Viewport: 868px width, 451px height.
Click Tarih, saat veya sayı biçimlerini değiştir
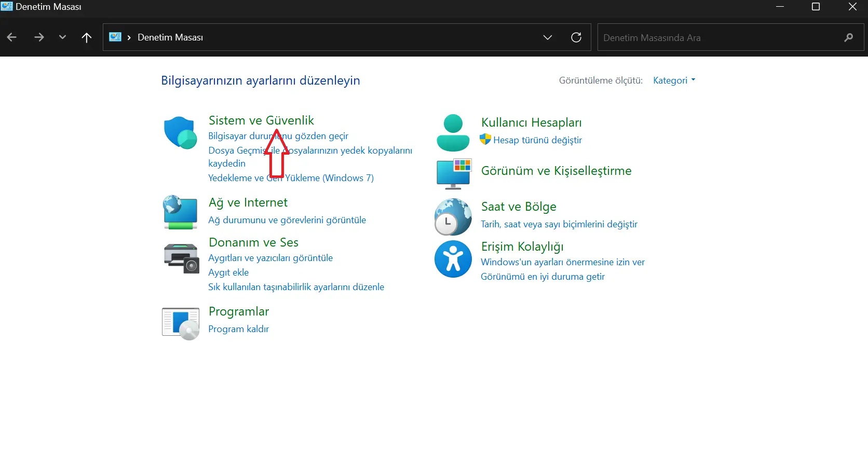[559, 224]
